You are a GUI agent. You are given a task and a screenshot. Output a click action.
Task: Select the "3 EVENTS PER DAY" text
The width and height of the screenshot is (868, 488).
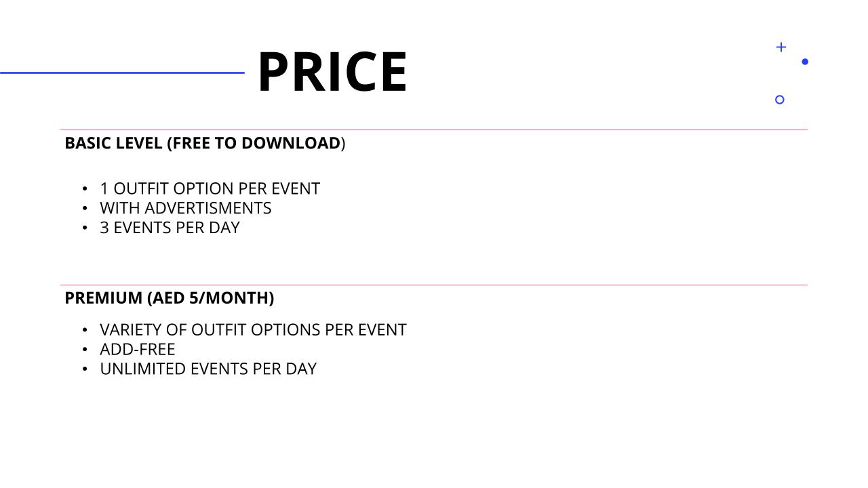(x=170, y=228)
